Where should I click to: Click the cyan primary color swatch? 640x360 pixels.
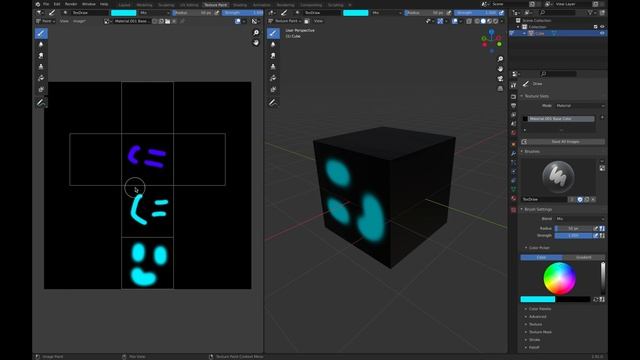pyautogui.click(x=538, y=300)
